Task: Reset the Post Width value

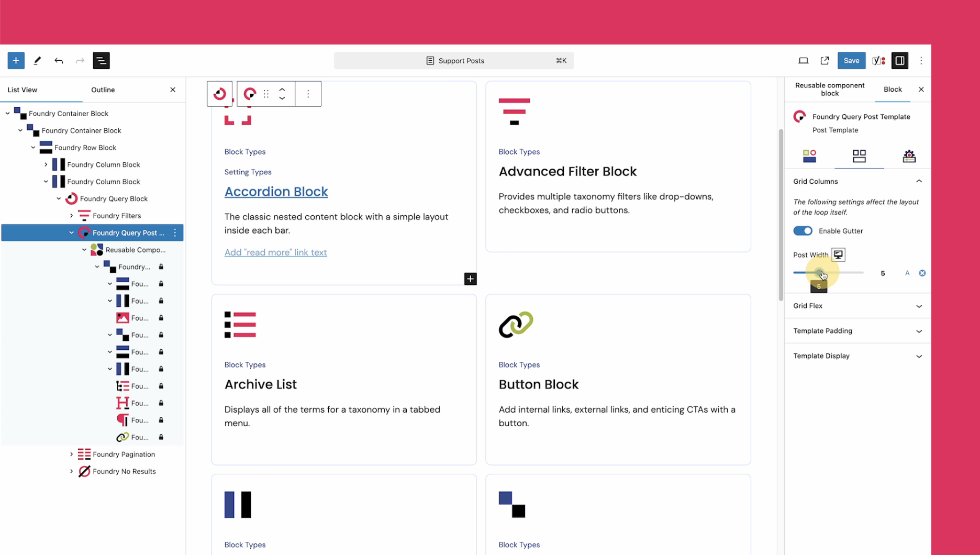Action: (922, 273)
